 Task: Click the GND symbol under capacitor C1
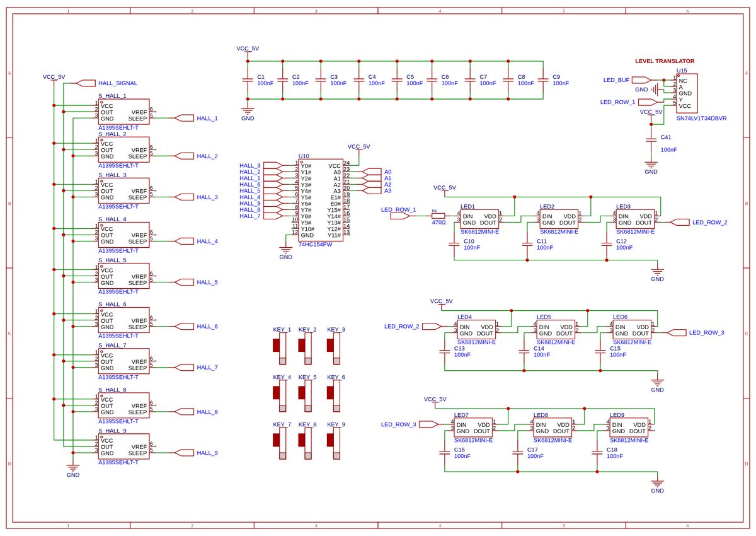tap(248, 110)
